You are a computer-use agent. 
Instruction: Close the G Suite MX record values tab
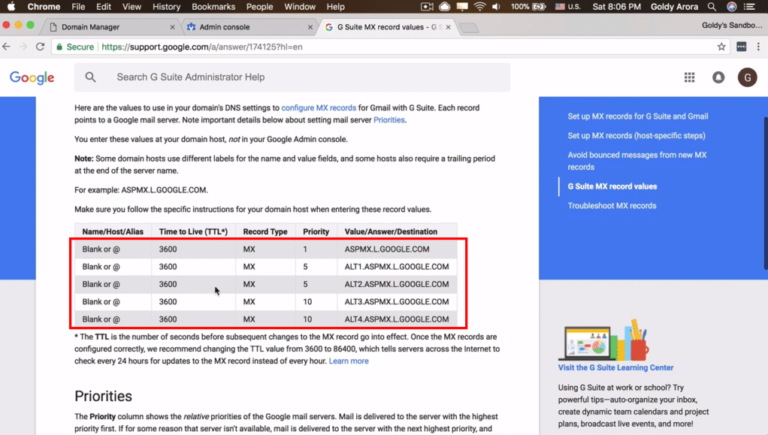(448, 27)
